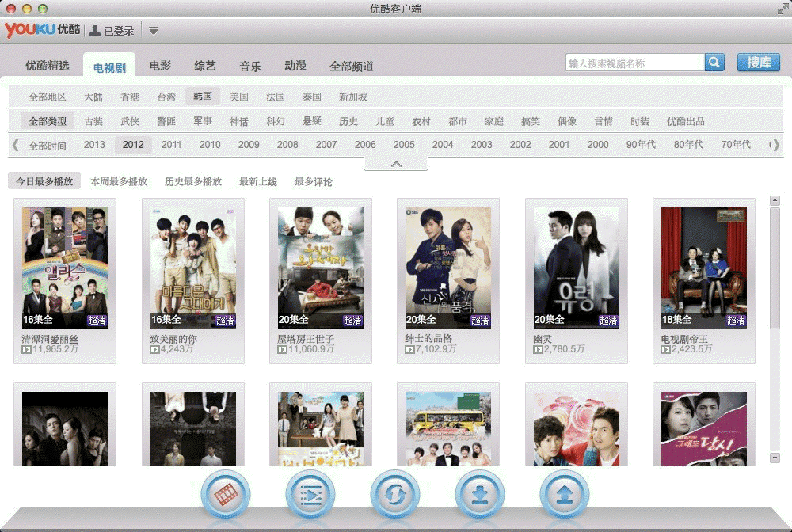Click the magnifier icon to search videos
Image resolution: width=792 pixels, height=532 pixels.
(714, 62)
